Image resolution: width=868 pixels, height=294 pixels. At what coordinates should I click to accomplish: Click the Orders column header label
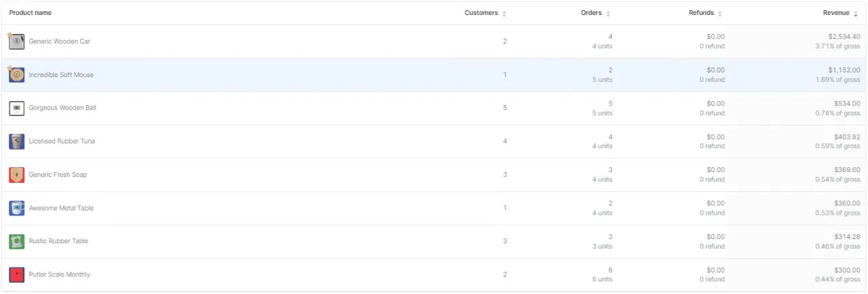591,13
